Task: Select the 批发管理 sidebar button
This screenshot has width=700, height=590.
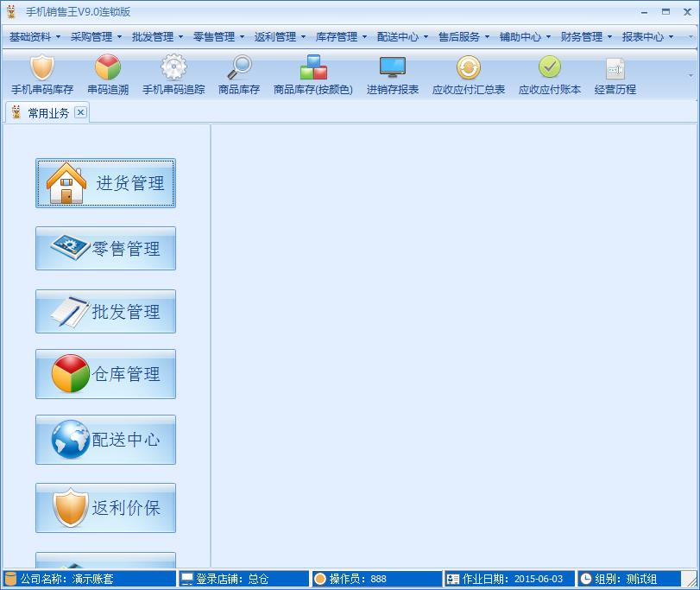Action: coord(105,311)
